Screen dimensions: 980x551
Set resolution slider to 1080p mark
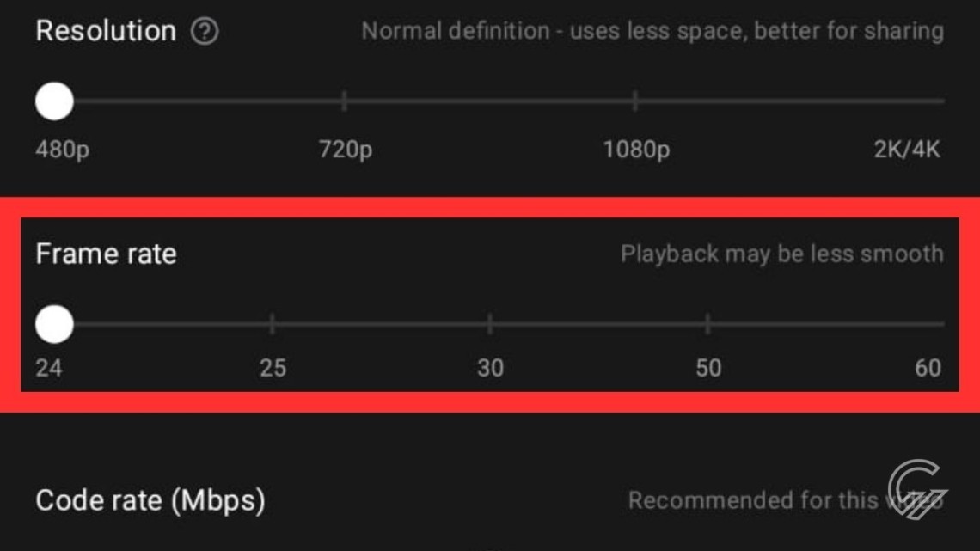635,101
